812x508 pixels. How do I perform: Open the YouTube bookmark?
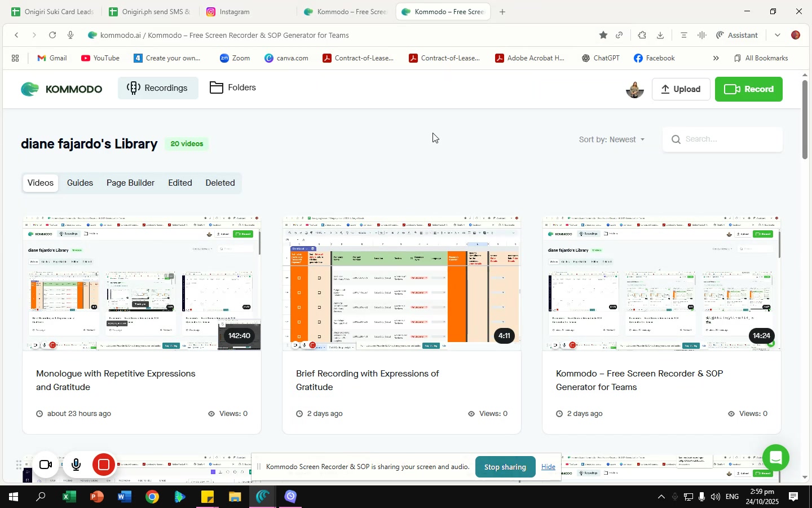pyautogui.click(x=100, y=58)
